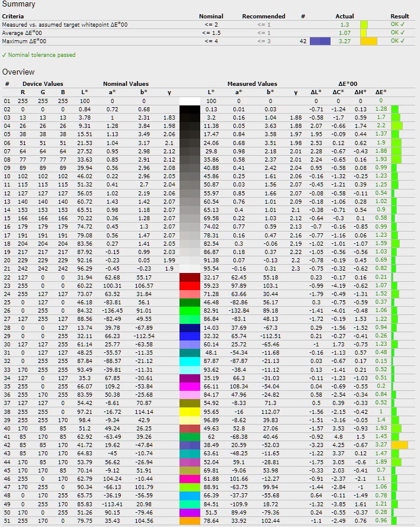Click the black swatch in row 02
This screenshot has width=420, height=527.
(190, 109)
